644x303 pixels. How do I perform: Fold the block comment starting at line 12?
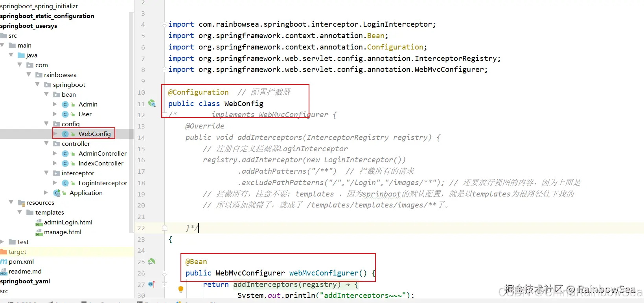pos(164,115)
